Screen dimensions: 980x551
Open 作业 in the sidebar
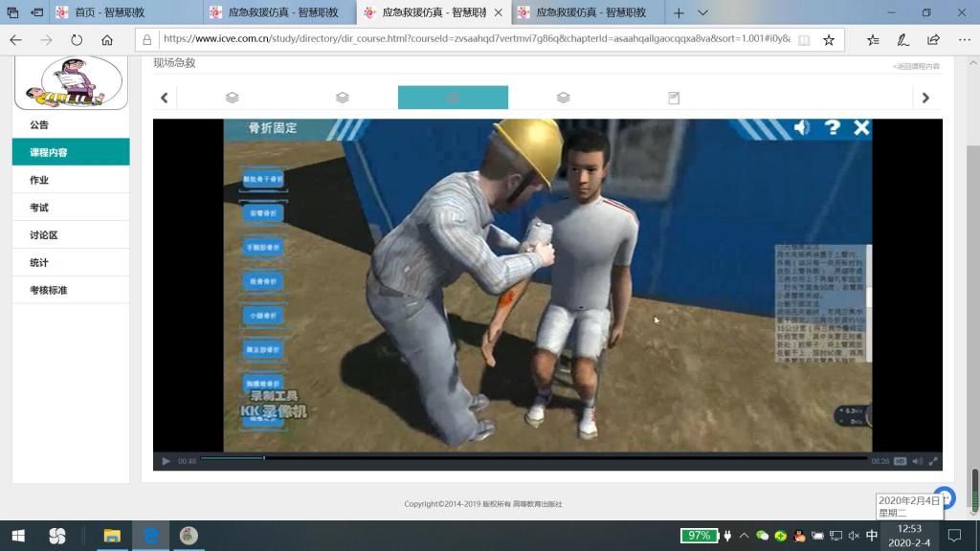(71, 180)
